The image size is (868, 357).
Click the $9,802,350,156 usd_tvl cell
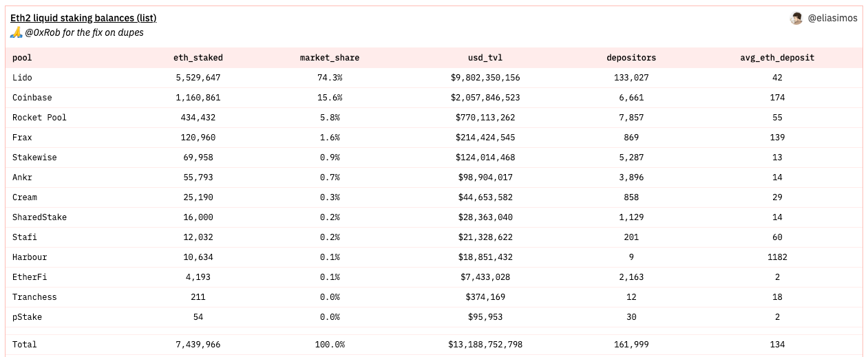coord(485,78)
